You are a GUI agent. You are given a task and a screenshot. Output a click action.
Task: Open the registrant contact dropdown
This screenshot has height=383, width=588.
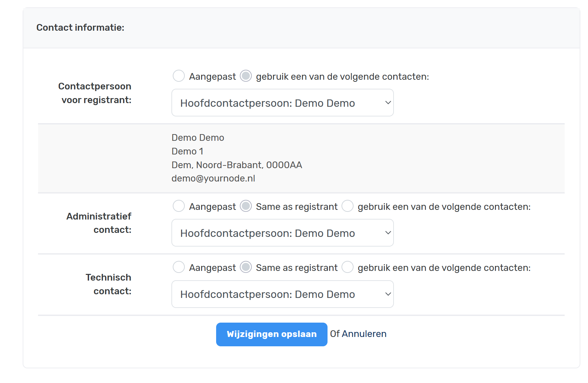282,103
